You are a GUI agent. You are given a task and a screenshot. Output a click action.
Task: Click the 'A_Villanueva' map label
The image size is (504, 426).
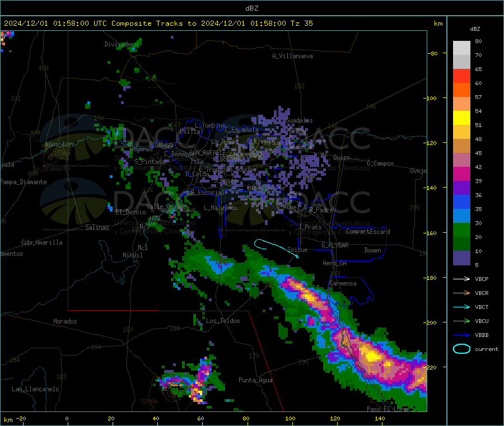292,56
